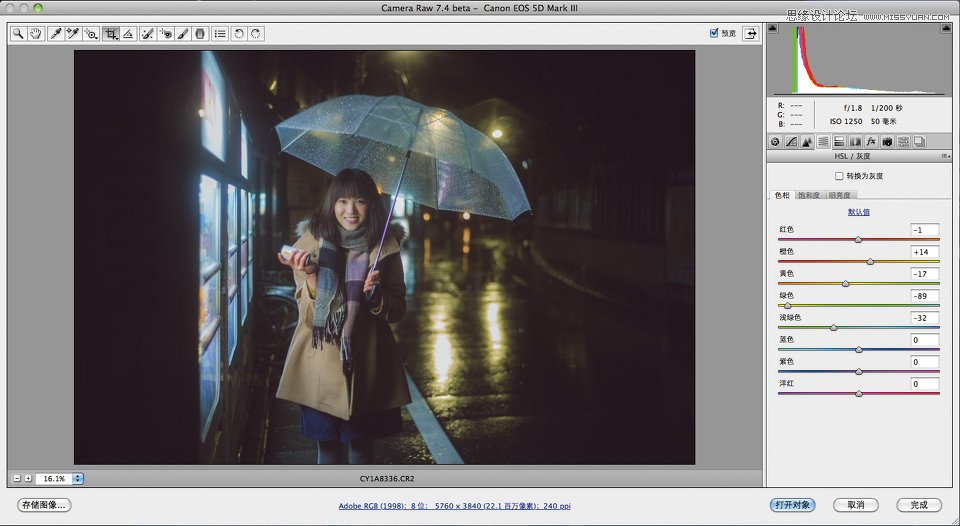
Task: Select the Hand tool
Action: (x=36, y=34)
